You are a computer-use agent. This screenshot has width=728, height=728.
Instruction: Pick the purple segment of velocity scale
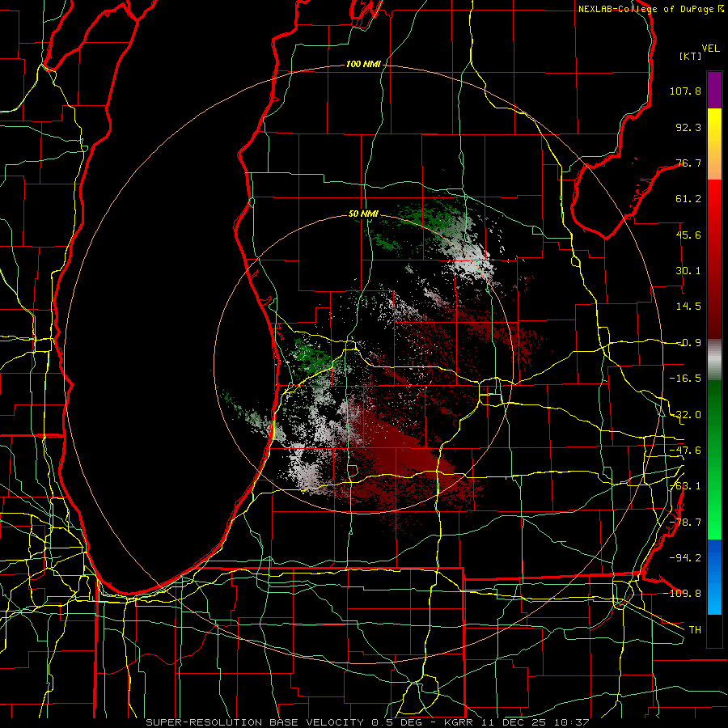coord(714,90)
